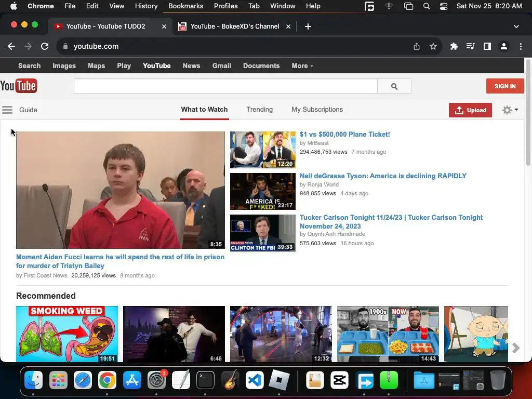The height and width of the screenshot is (399, 532).
Task: Click the YouTube logo
Action: click(x=19, y=86)
